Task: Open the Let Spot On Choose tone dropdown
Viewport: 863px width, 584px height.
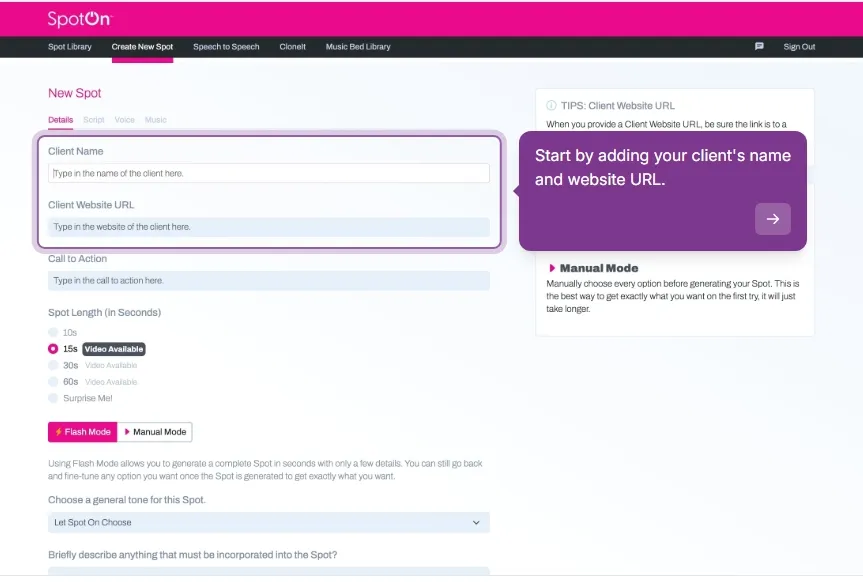Action: coord(269,522)
